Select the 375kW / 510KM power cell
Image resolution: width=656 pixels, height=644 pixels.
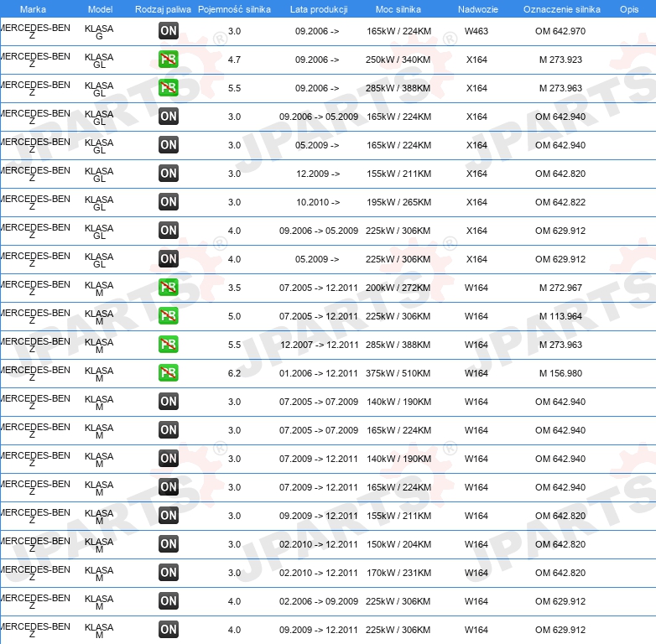point(398,373)
